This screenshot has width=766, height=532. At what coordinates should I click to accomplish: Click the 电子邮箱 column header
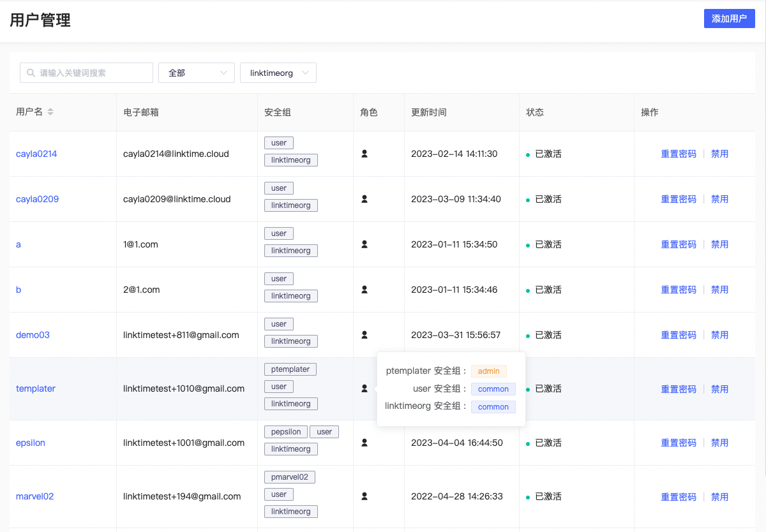(141, 112)
